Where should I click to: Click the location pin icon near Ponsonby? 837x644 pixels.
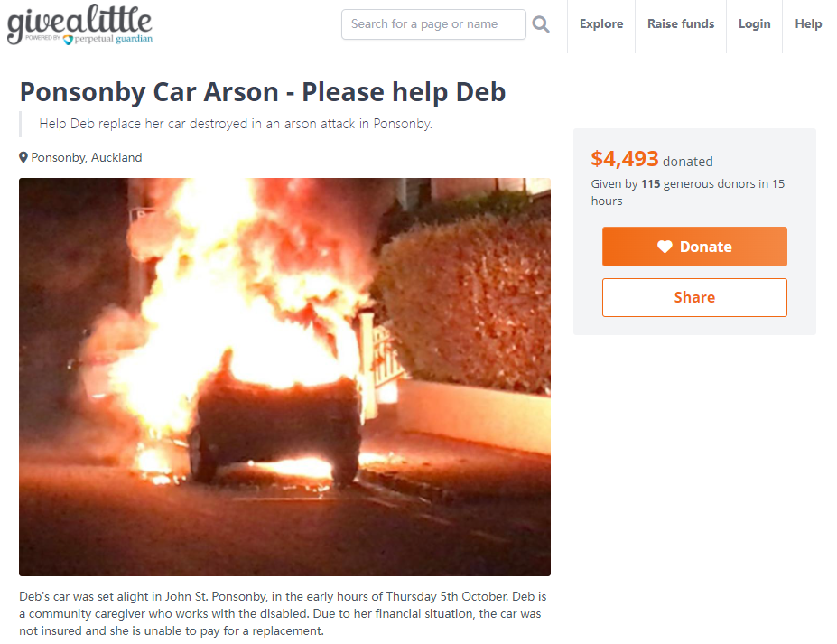click(23, 157)
